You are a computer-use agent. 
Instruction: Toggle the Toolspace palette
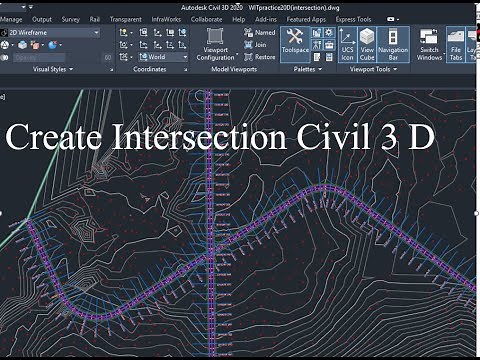pos(295,44)
